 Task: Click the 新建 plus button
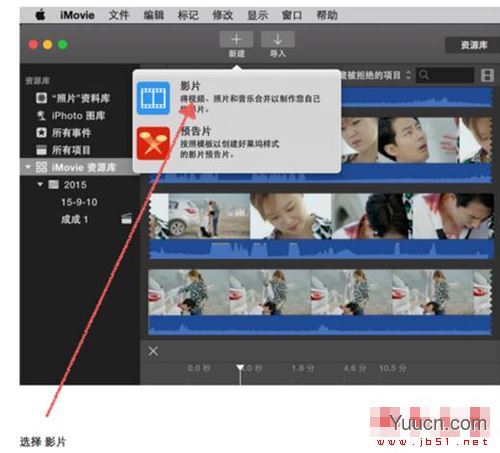(x=236, y=39)
